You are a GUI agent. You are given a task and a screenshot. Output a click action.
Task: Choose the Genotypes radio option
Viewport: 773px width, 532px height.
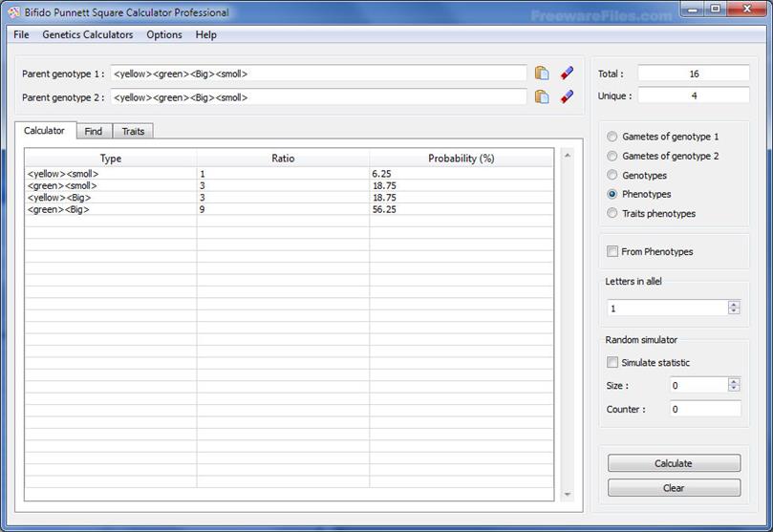(x=612, y=175)
